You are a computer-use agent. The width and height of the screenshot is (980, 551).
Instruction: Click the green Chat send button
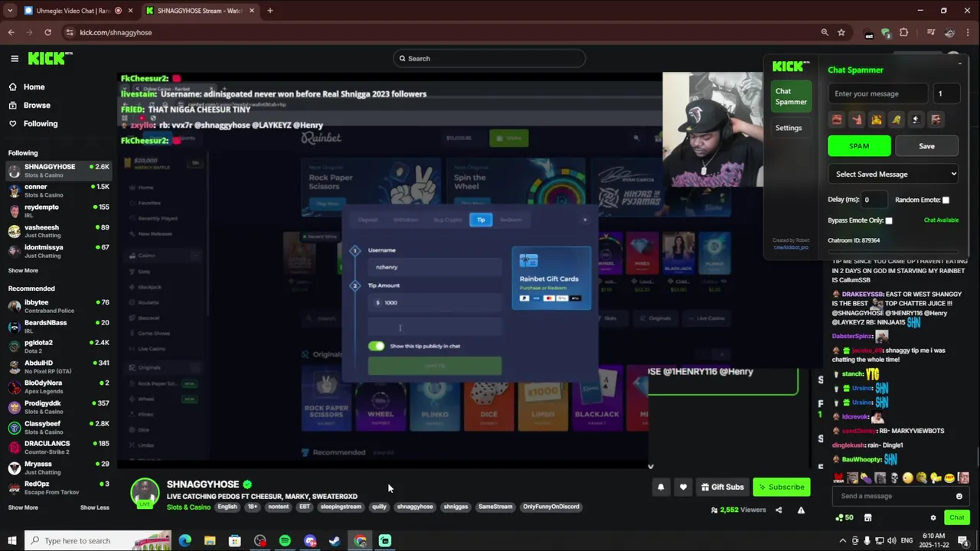point(957,518)
